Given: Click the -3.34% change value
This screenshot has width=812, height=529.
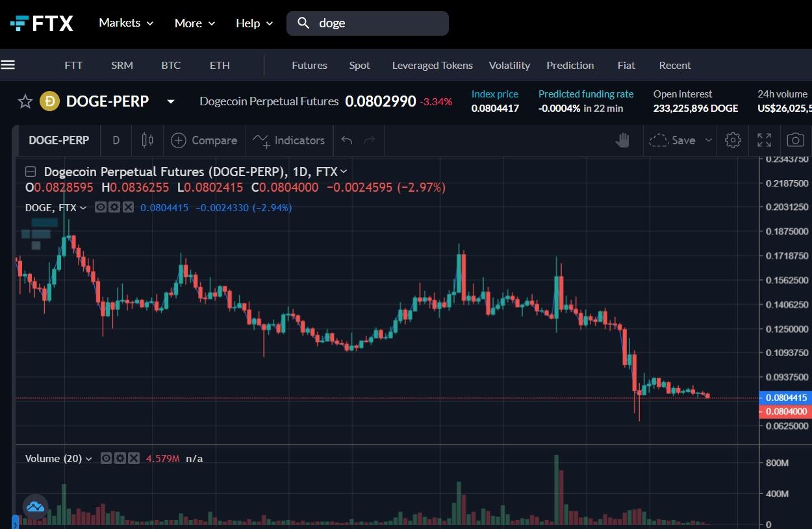Looking at the screenshot, I should (436, 102).
